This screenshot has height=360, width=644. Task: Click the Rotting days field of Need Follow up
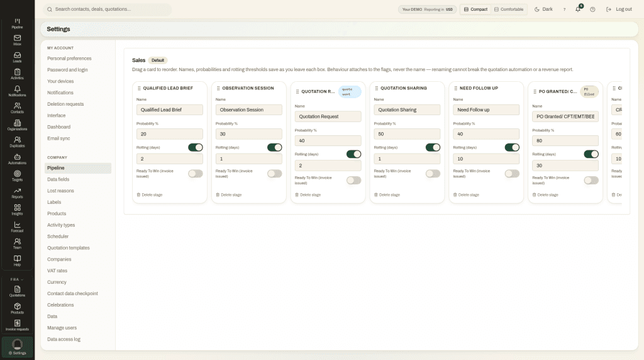click(x=486, y=159)
